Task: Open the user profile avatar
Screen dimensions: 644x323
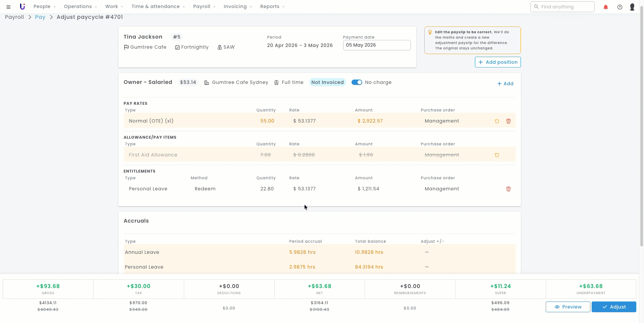Action: coord(632,7)
